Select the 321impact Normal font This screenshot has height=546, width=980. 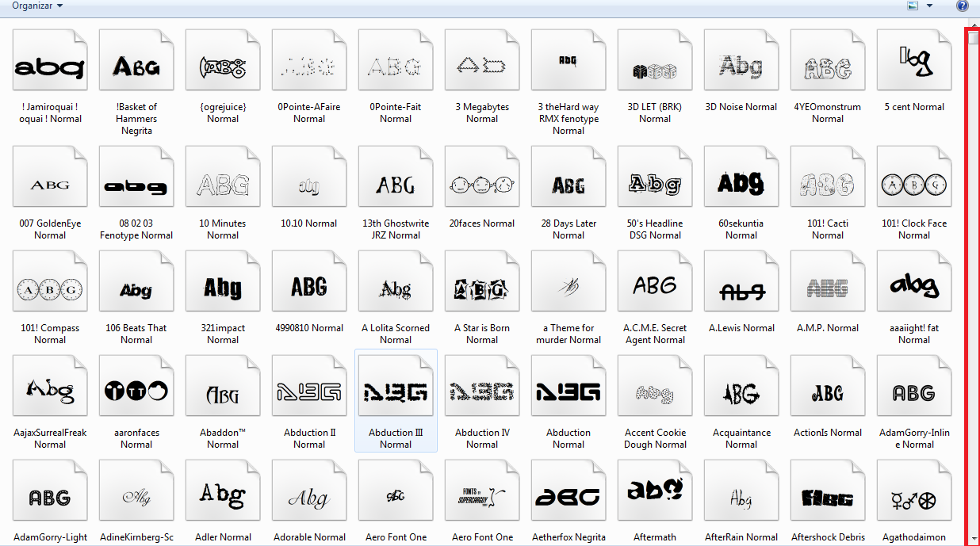tap(223, 289)
